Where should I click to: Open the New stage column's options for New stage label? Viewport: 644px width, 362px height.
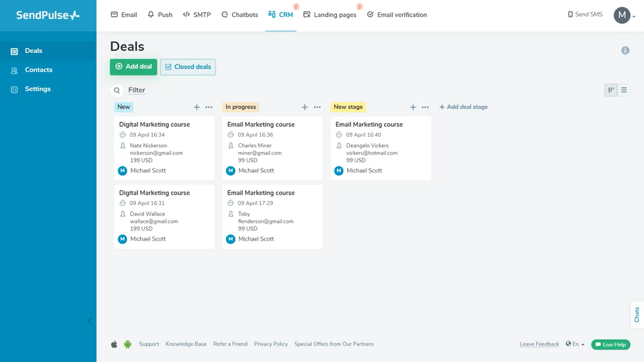pos(425,107)
